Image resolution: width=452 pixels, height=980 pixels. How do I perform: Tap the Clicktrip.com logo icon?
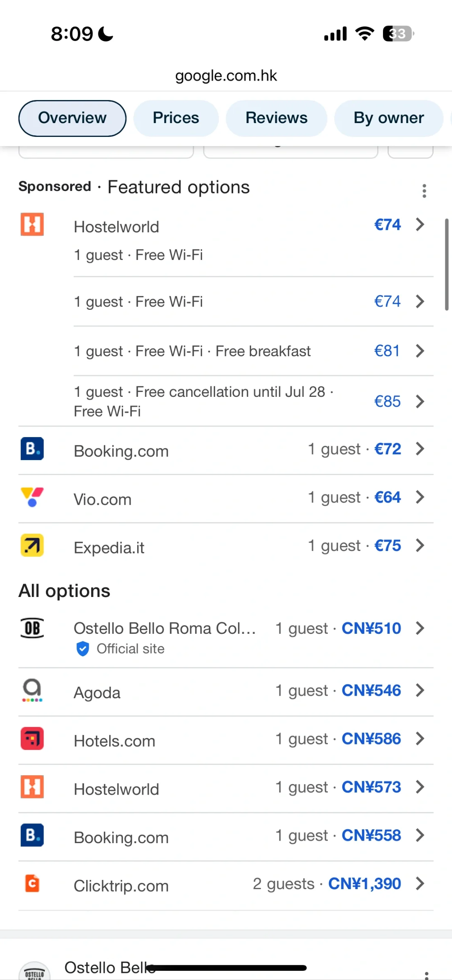[x=32, y=884]
